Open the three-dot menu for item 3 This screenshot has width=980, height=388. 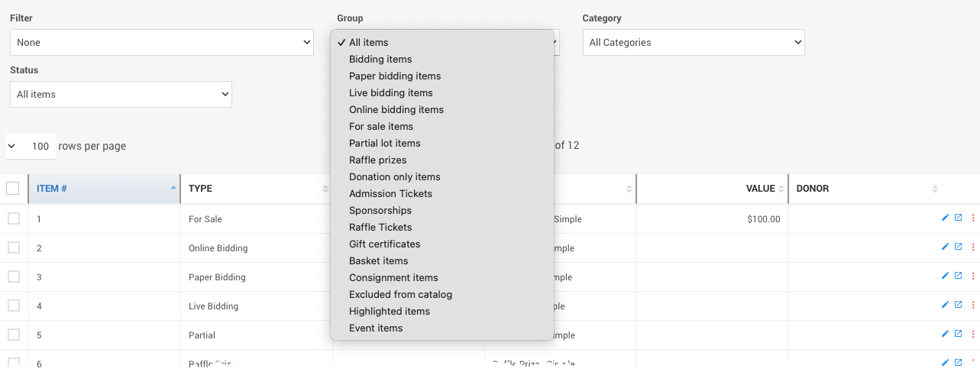[x=972, y=276]
